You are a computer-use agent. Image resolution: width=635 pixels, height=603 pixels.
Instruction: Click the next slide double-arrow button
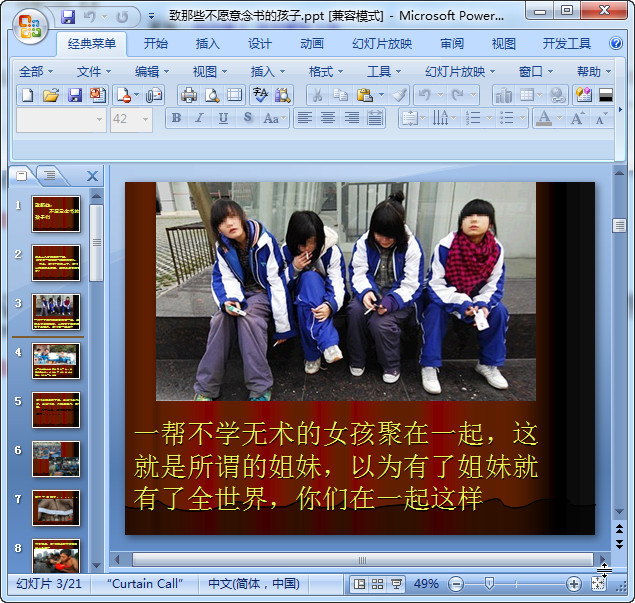tap(619, 544)
